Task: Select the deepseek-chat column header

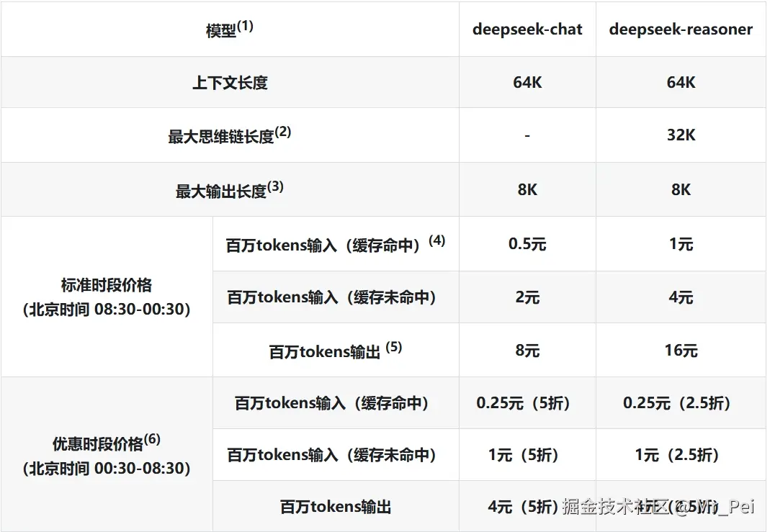Action: pos(527,30)
